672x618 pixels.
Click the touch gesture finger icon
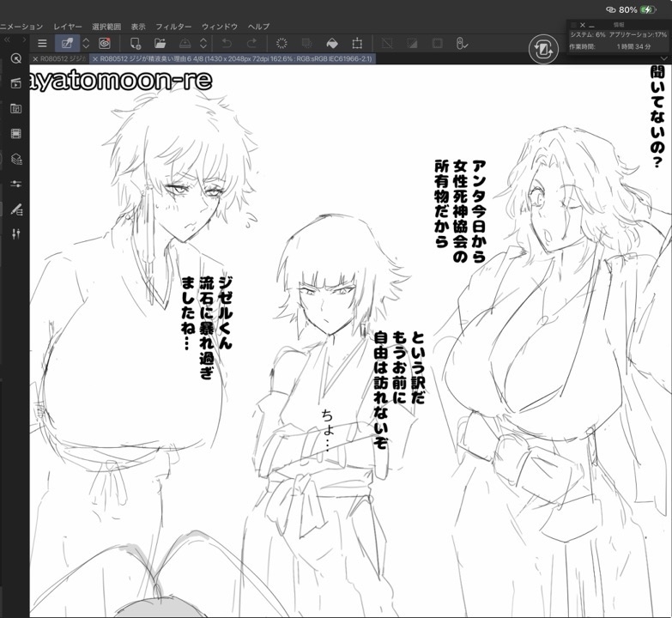462,43
